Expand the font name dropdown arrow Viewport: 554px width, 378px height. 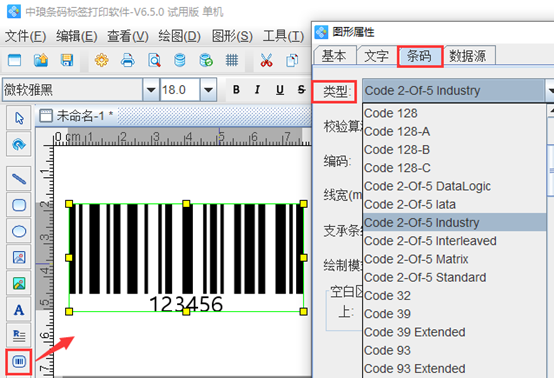(x=151, y=90)
